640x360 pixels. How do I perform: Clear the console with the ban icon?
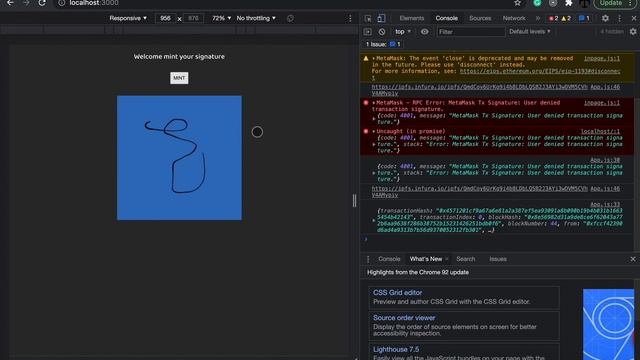tap(382, 32)
